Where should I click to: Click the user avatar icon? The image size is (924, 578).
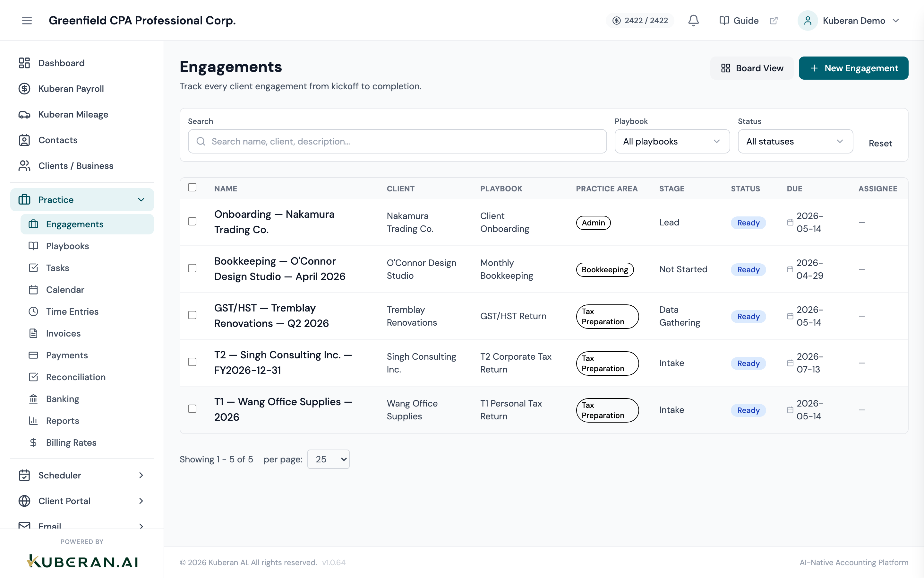tap(807, 20)
